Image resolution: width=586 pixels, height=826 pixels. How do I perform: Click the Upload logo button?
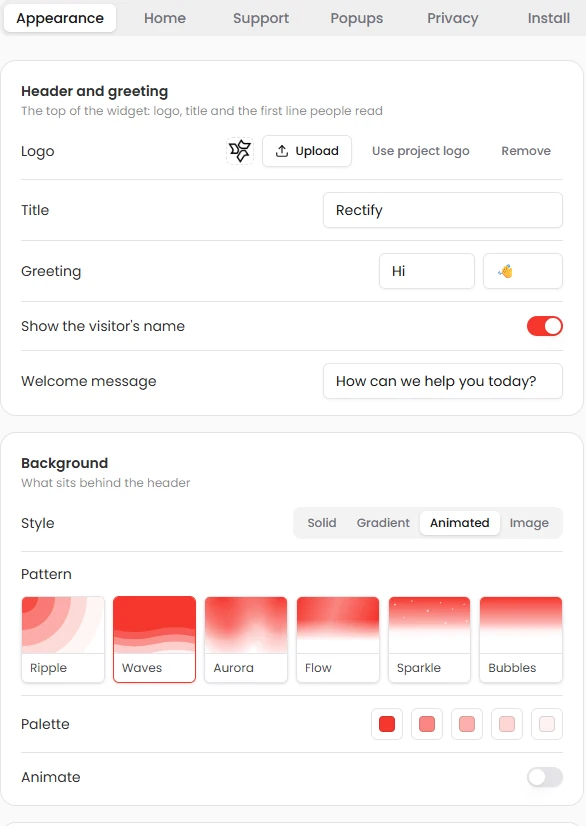tap(307, 151)
